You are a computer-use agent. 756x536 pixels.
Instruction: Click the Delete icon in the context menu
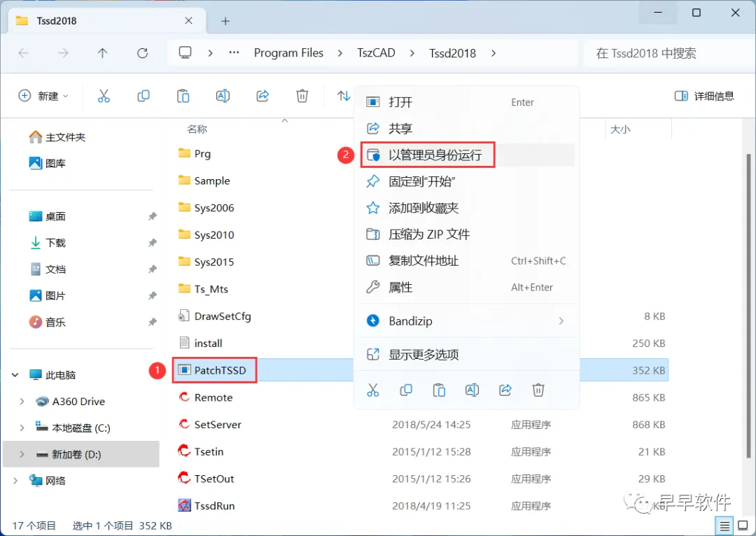tap(538, 390)
